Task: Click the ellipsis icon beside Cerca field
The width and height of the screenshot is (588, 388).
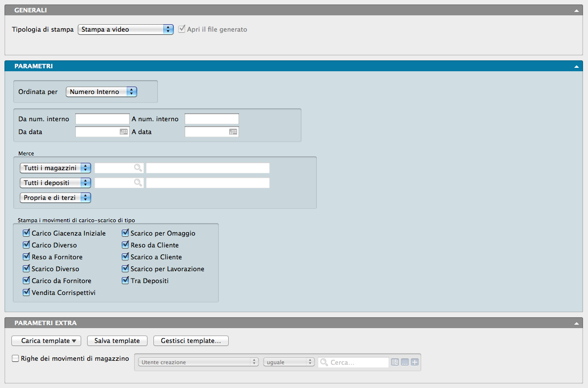Action: (405, 362)
